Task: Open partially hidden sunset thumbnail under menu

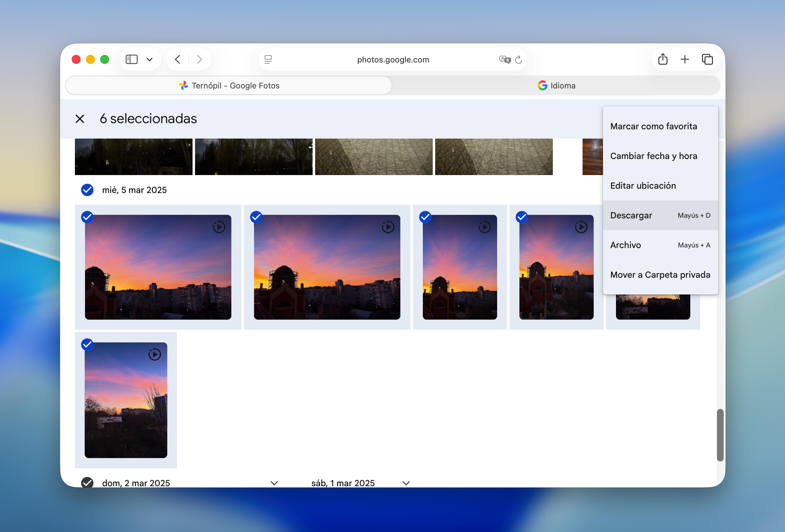Action: pos(653,307)
